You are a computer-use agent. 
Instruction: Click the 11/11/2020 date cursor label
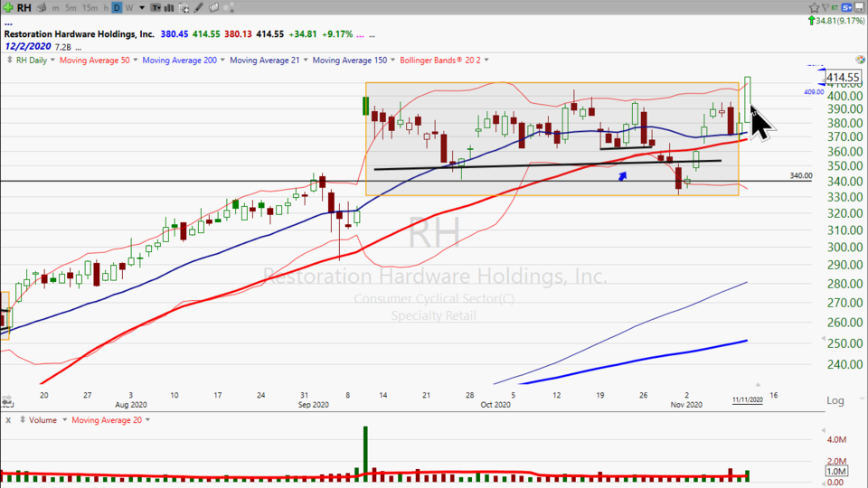click(748, 399)
